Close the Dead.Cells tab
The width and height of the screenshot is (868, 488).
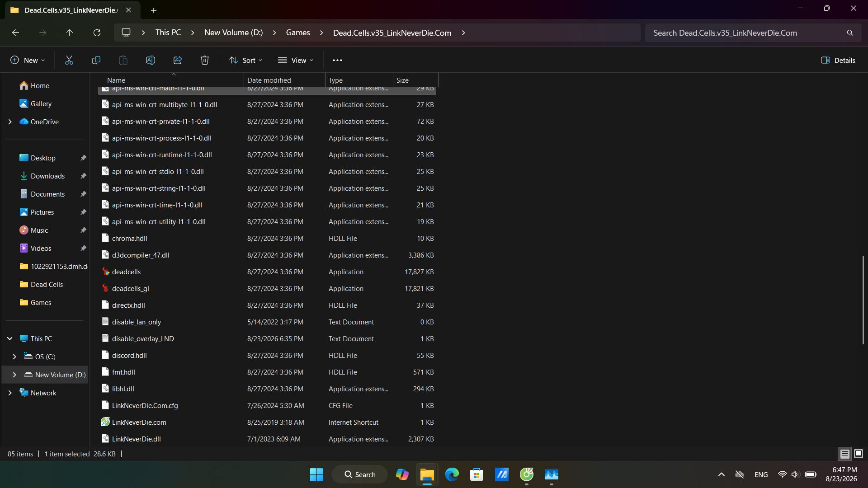click(x=128, y=10)
